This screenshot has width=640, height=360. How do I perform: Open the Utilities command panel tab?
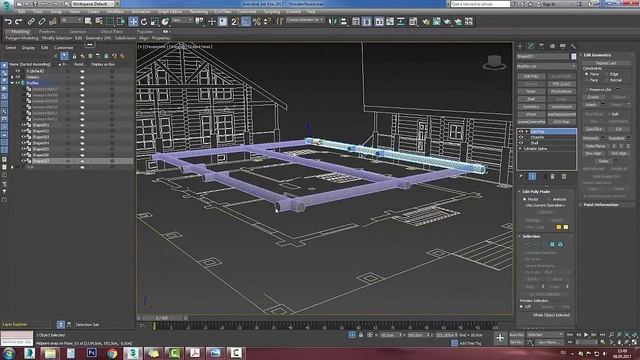point(573,46)
